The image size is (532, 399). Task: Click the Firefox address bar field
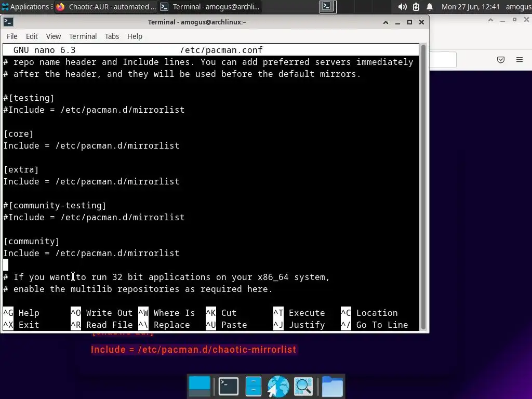click(443, 60)
